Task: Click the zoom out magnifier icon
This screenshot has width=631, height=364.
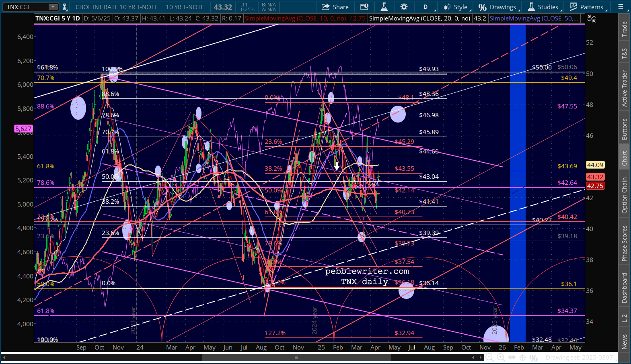Action: 489,358
